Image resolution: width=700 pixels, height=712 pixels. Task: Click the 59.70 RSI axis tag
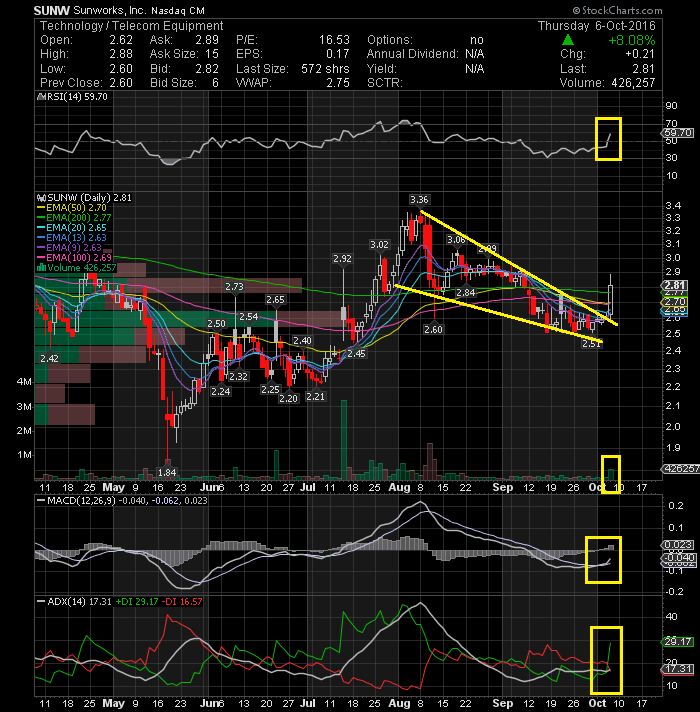point(678,133)
